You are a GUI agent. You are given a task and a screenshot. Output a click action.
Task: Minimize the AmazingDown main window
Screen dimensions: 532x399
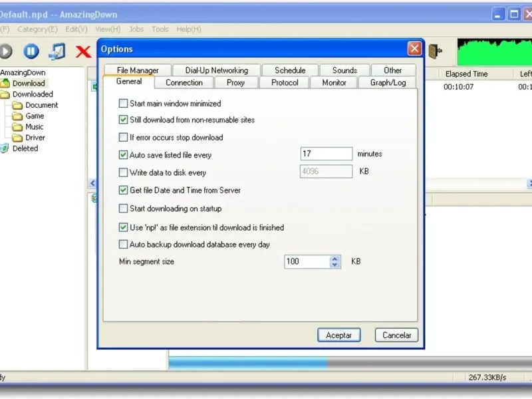click(x=498, y=15)
